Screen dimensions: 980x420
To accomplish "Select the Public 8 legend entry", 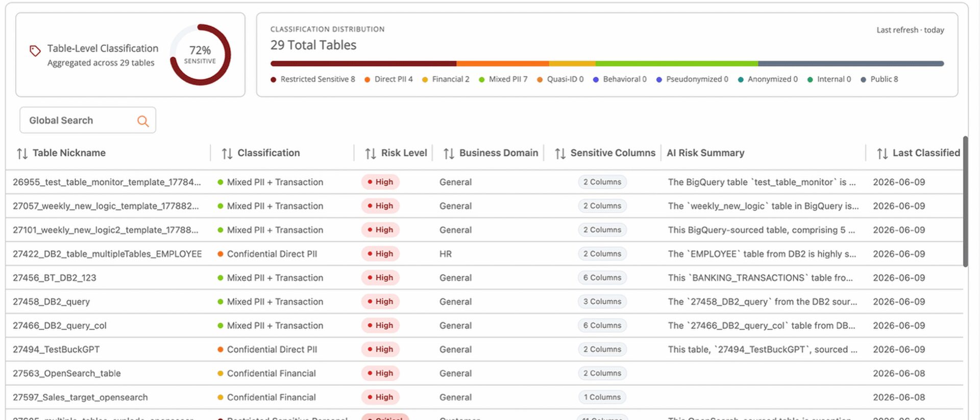I will (879, 79).
